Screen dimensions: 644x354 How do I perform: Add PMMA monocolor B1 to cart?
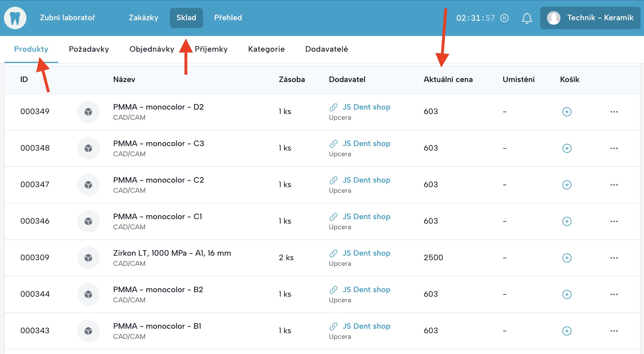(567, 331)
